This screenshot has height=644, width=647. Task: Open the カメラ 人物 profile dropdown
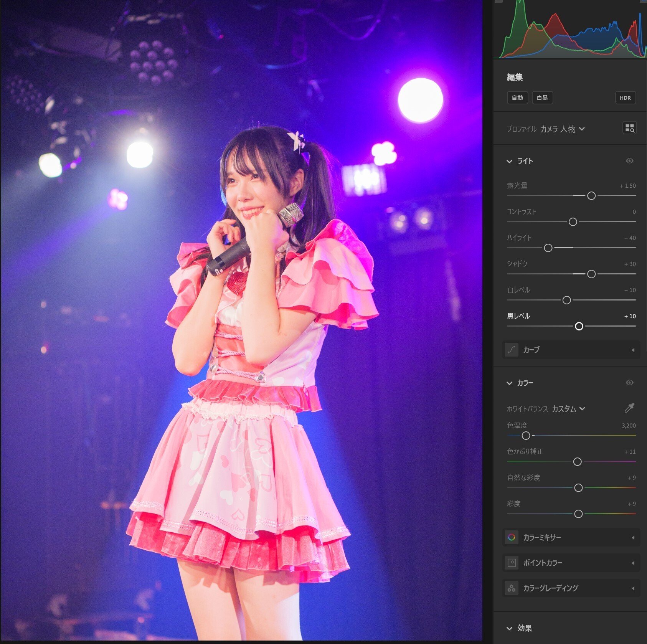point(563,129)
